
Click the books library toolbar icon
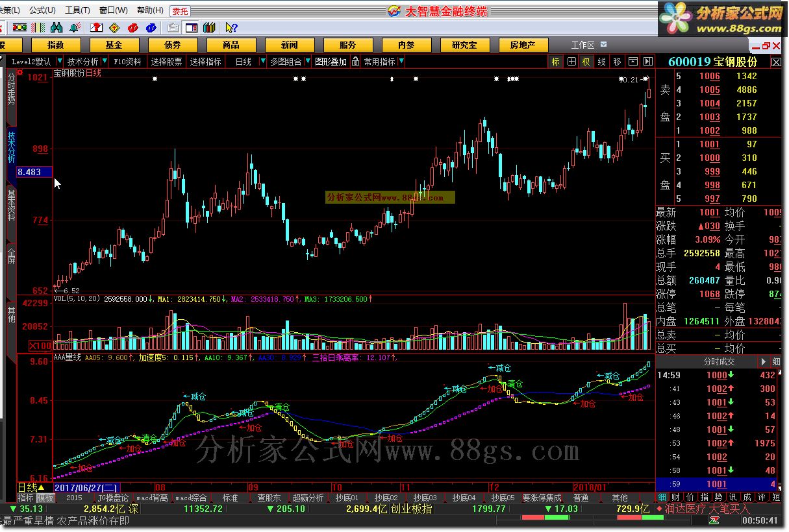pyautogui.click(x=208, y=28)
